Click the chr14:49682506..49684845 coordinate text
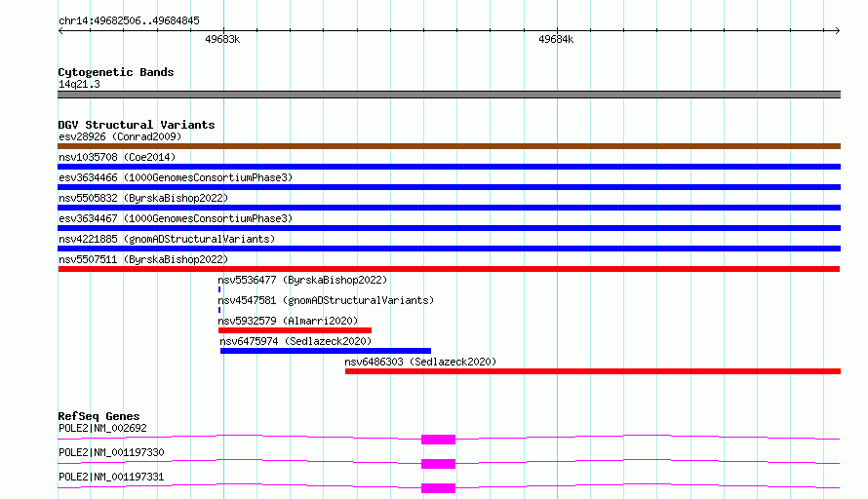 point(129,20)
